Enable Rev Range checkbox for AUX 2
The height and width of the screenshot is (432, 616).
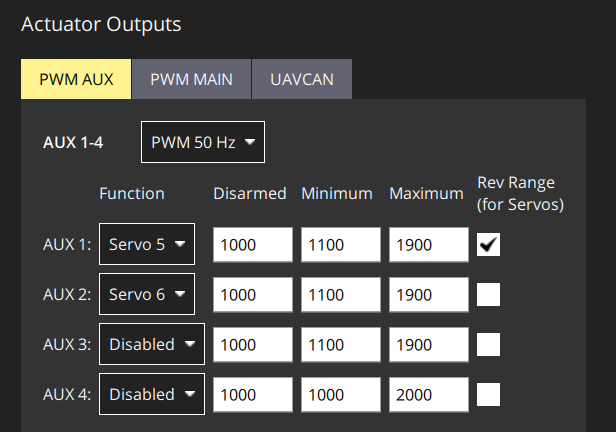pos(488,295)
